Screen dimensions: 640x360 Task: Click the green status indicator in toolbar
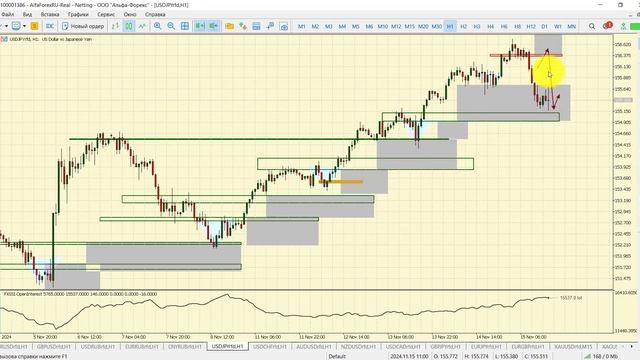click(x=635, y=26)
